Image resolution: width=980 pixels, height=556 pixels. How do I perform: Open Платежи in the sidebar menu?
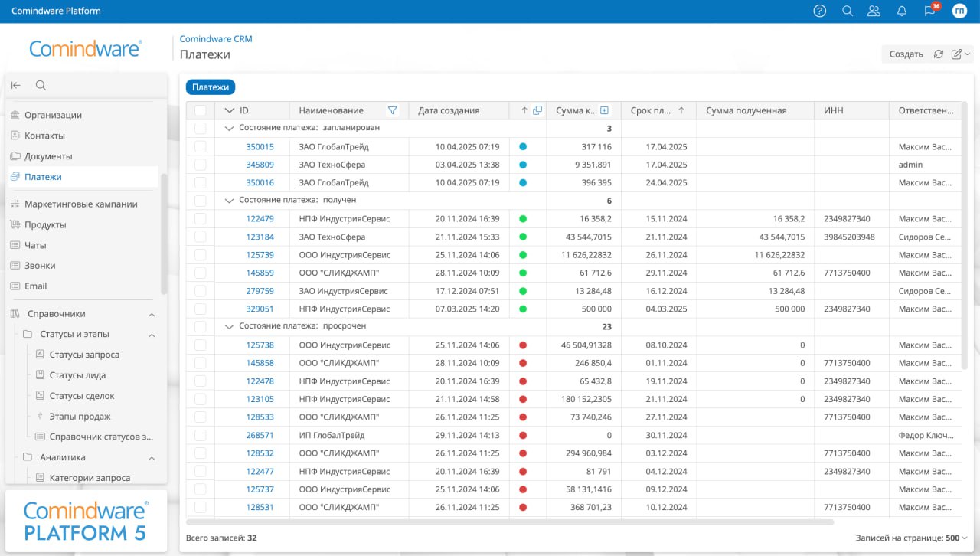coord(83,177)
